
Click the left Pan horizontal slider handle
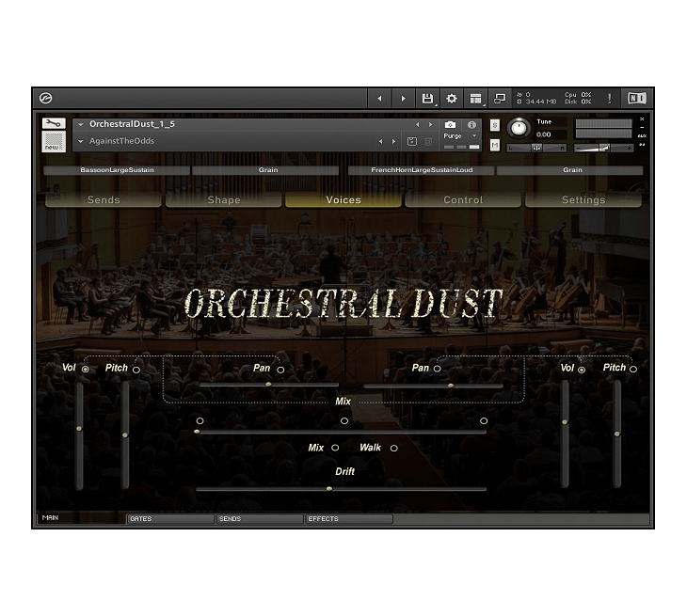tap(268, 385)
